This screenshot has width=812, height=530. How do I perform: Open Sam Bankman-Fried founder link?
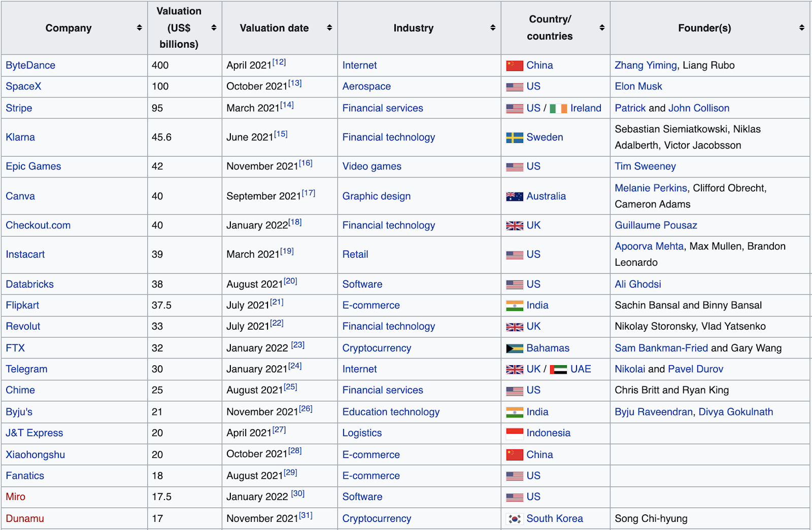pos(661,348)
